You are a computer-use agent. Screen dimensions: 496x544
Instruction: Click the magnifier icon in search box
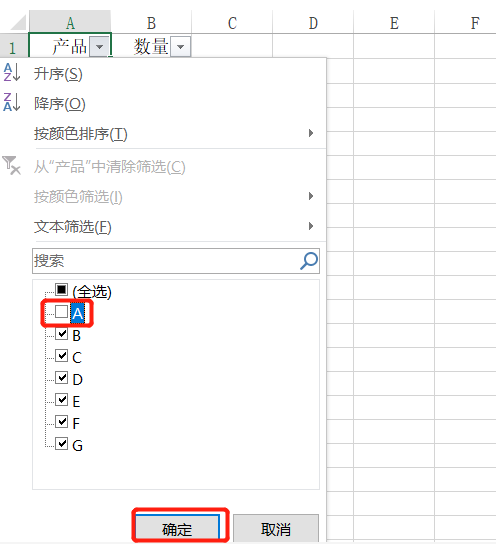tap(309, 261)
